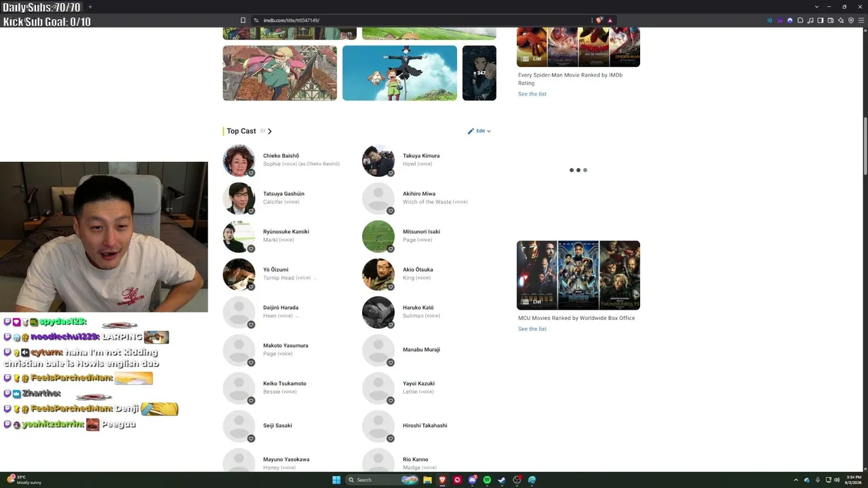Click the Windows taskbar Search box
Viewport: 868px width, 488px height.
[382, 480]
